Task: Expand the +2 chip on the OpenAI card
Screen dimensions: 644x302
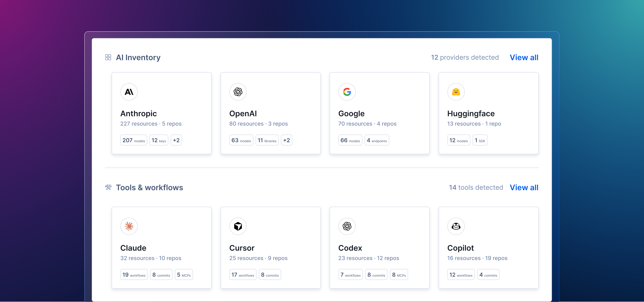Action: pos(286,140)
